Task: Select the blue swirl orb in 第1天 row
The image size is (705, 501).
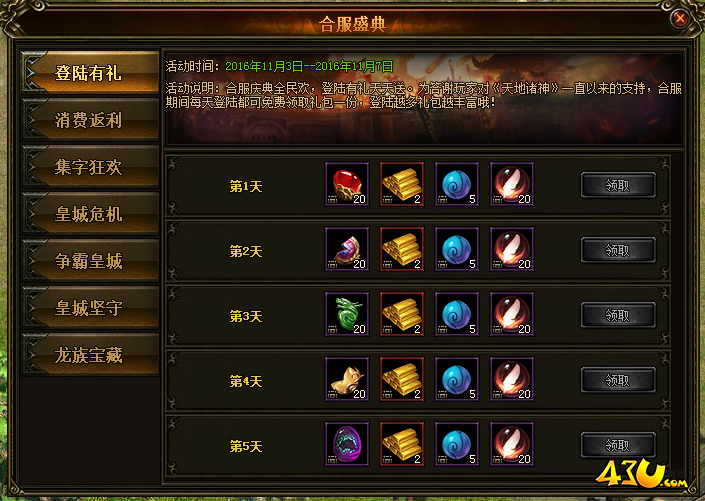Action: point(457,184)
